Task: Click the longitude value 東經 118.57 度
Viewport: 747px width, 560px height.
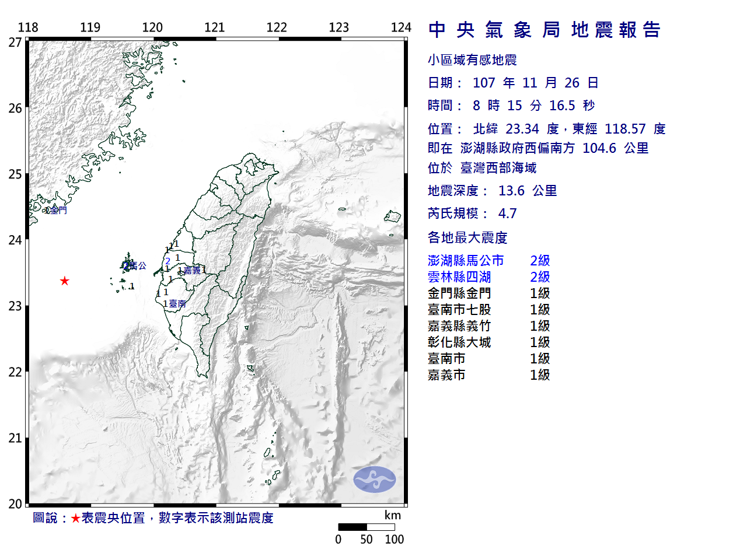Action: coord(619,129)
